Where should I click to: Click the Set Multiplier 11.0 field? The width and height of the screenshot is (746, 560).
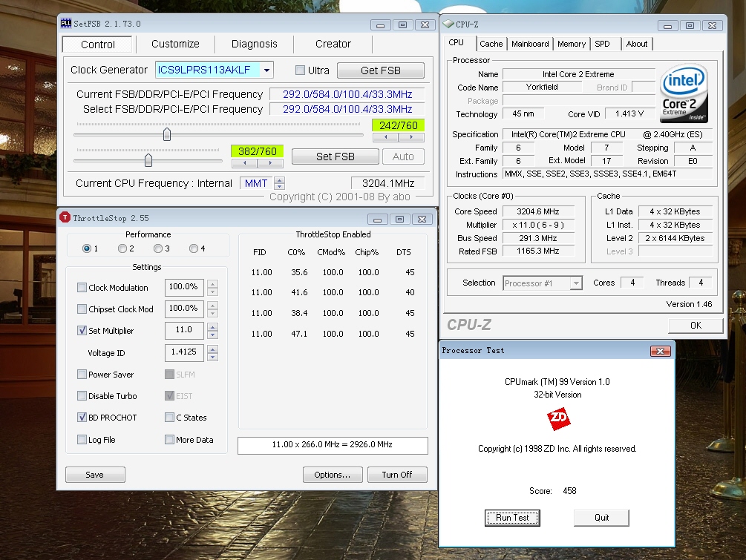click(184, 330)
